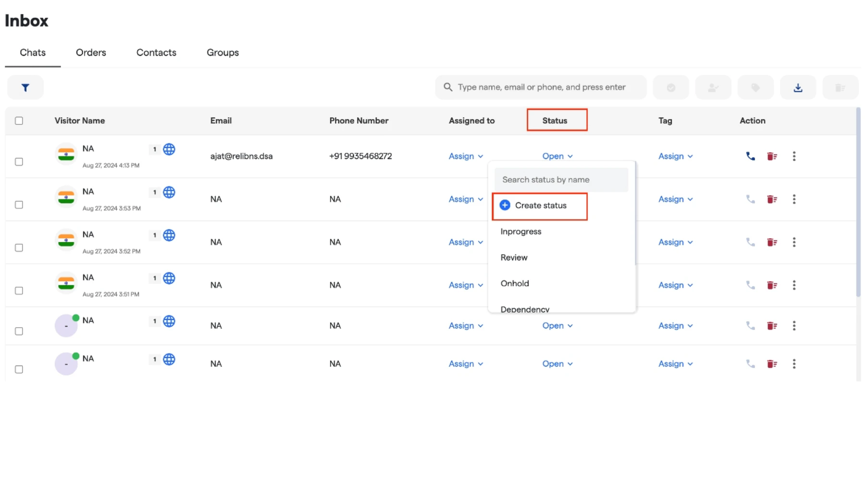The width and height of the screenshot is (868, 490).
Task: Click phone icon in 3:51 PM row
Action: click(x=750, y=285)
